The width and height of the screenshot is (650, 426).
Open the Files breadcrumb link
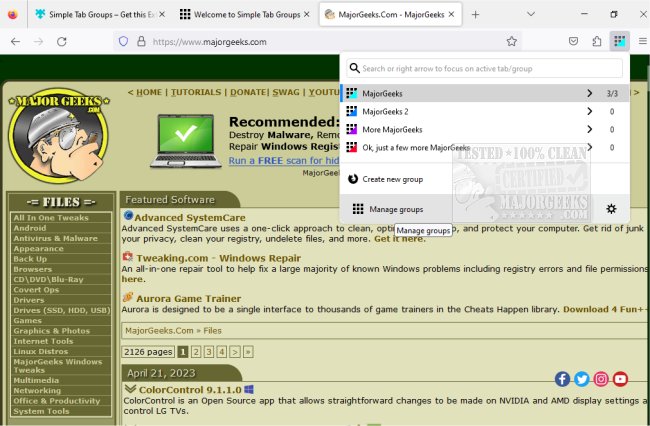pos(212,331)
